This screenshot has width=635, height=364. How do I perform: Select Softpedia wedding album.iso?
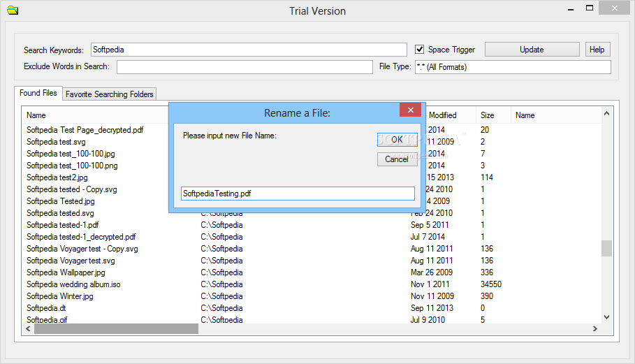(73, 284)
